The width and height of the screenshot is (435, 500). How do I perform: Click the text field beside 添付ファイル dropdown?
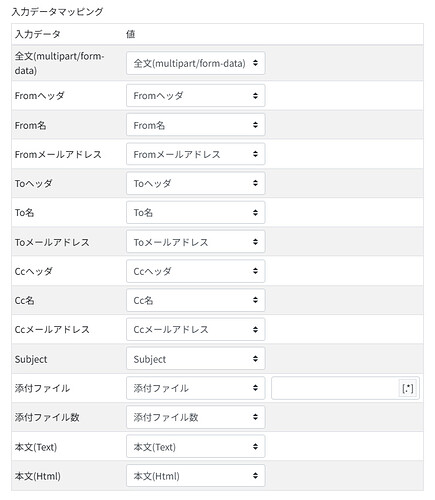coord(335,388)
